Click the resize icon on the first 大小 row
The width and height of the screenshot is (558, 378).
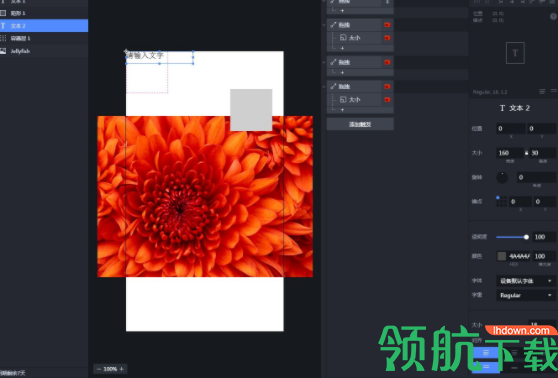point(343,38)
